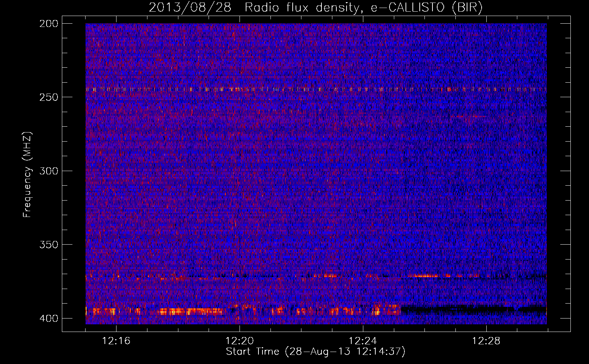
Task: Click the 200 frequency tick label
Action: (49, 24)
